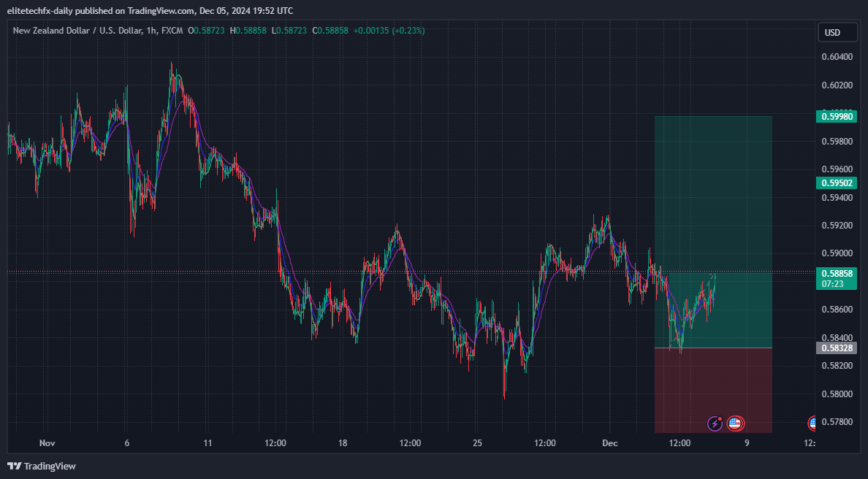Screen dimensions: 868x479
Task: Click the elitetechfx-daily published header text
Action: pyautogui.click(x=150, y=11)
